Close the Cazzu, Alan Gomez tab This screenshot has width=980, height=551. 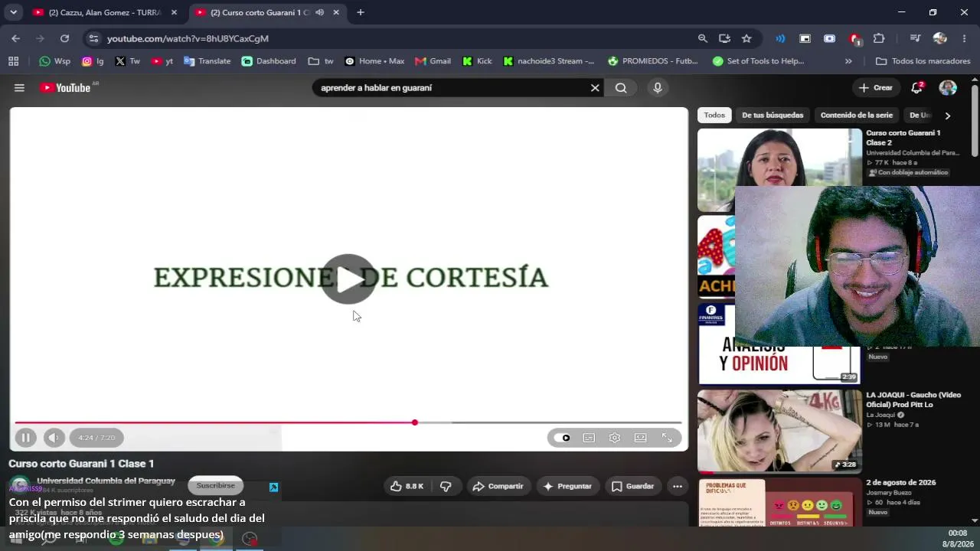click(174, 12)
